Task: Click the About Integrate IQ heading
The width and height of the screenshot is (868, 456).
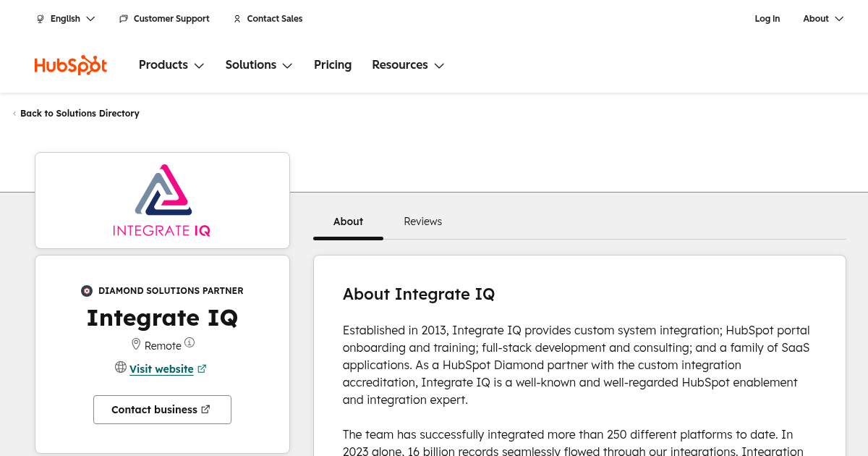Action: pyautogui.click(x=419, y=294)
